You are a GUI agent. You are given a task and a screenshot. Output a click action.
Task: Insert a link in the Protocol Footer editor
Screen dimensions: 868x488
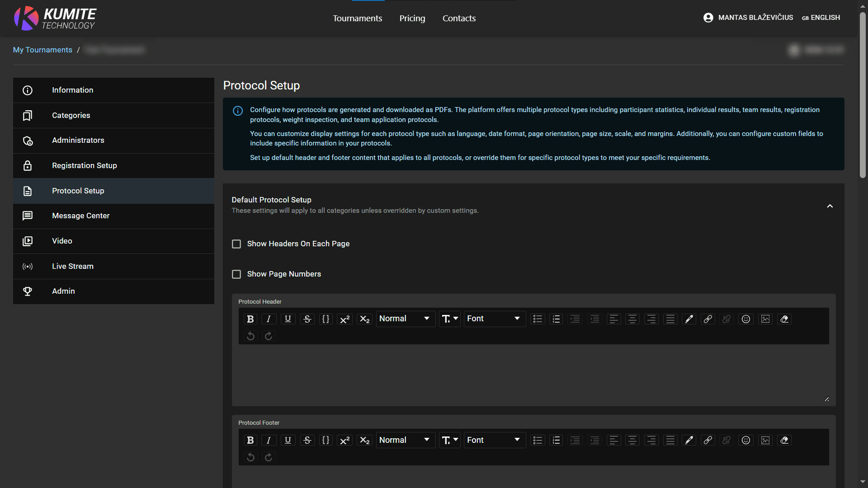click(x=708, y=440)
